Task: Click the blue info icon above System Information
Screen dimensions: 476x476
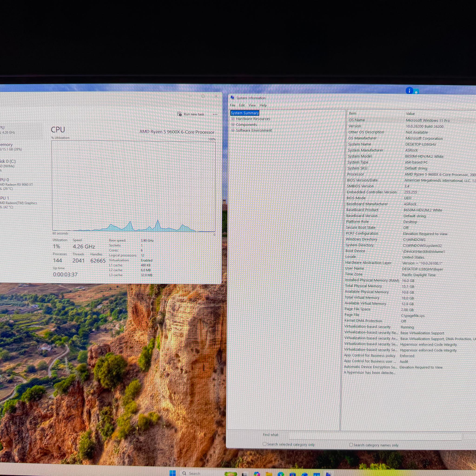Action: (x=409, y=91)
